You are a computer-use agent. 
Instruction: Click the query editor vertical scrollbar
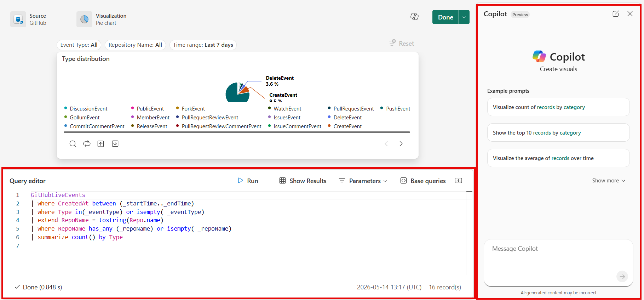click(x=469, y=233)
